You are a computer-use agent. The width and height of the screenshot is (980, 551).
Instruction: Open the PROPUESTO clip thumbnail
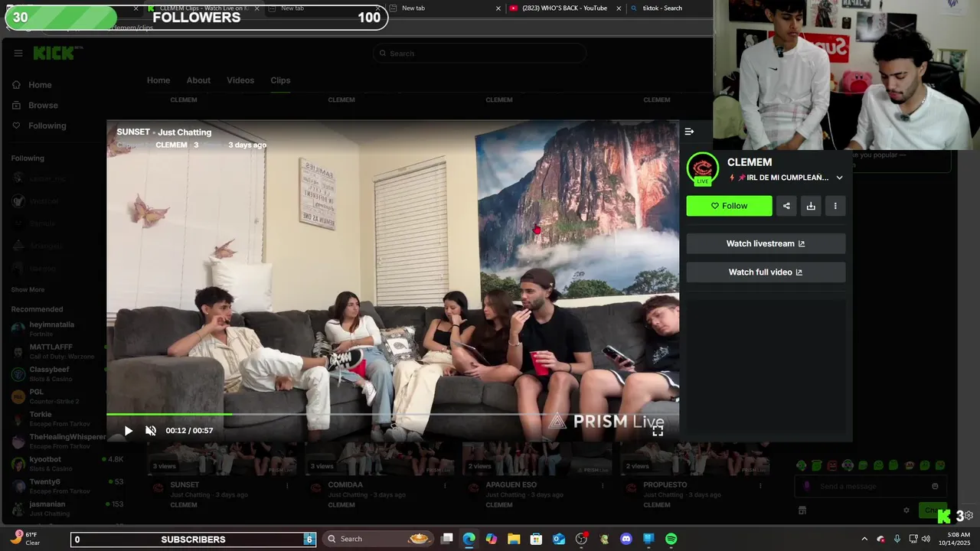point(696,458)
